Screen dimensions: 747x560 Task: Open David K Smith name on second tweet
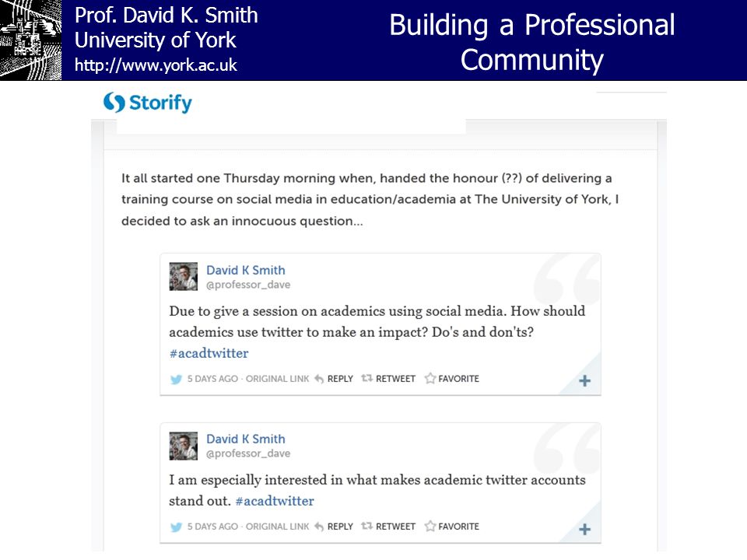pos(246,439)
